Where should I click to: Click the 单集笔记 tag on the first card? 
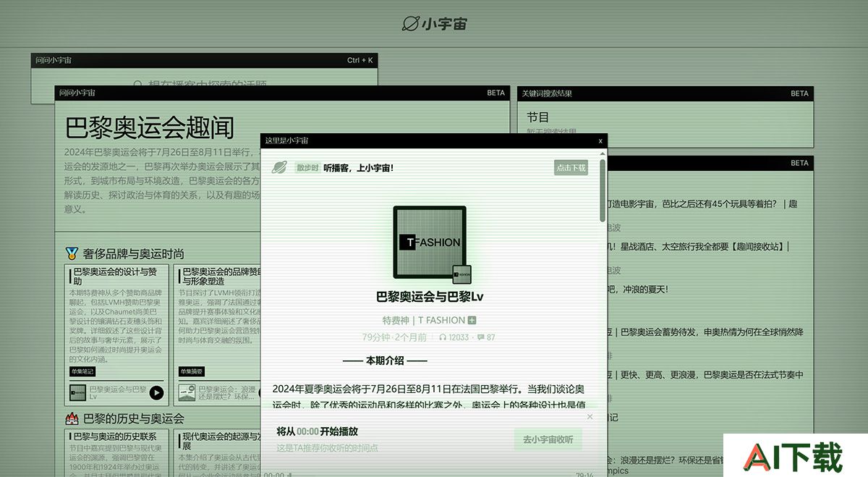[x=82, y=371]
